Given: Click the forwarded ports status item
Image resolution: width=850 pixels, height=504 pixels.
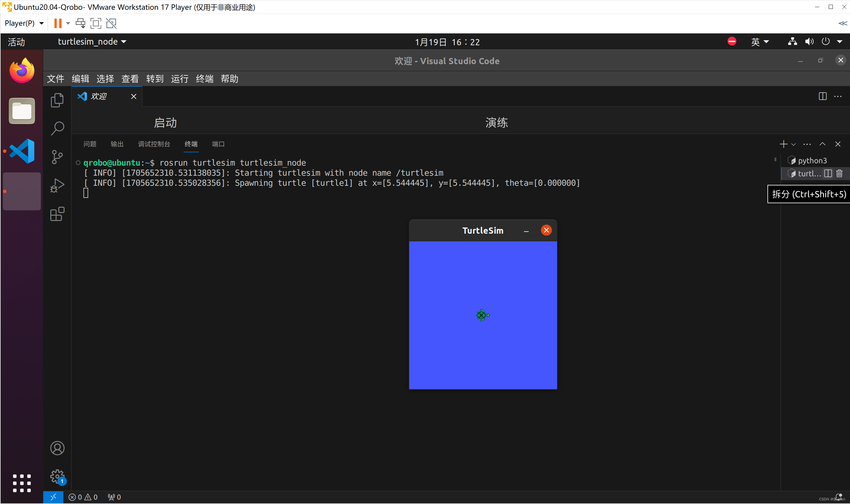Looking at the screenshot, I should [x=114, y=497].
